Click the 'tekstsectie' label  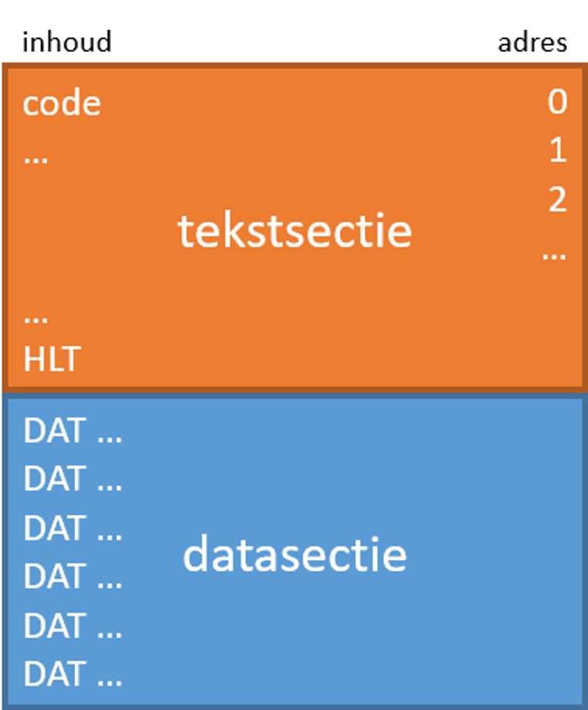point(295,230)
